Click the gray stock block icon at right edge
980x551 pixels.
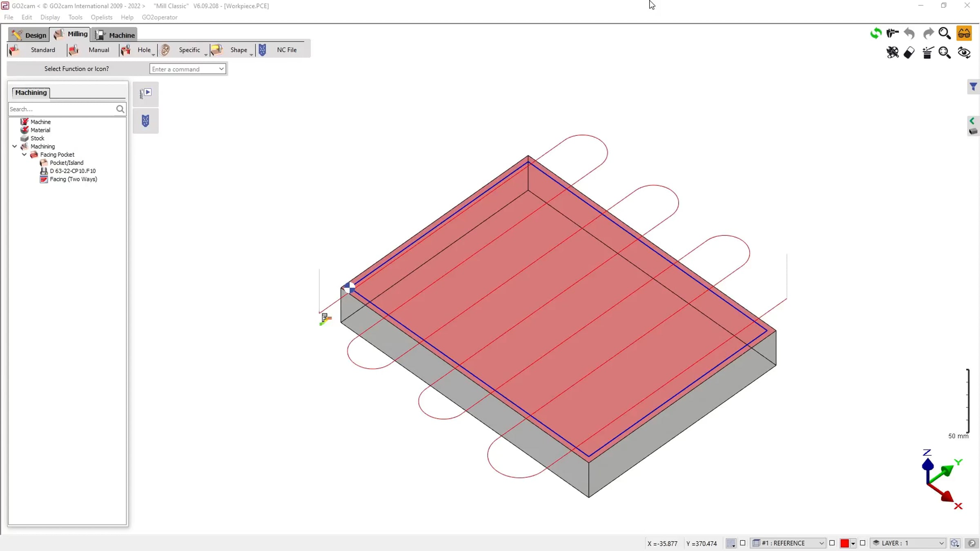click(x=973, y=131)
